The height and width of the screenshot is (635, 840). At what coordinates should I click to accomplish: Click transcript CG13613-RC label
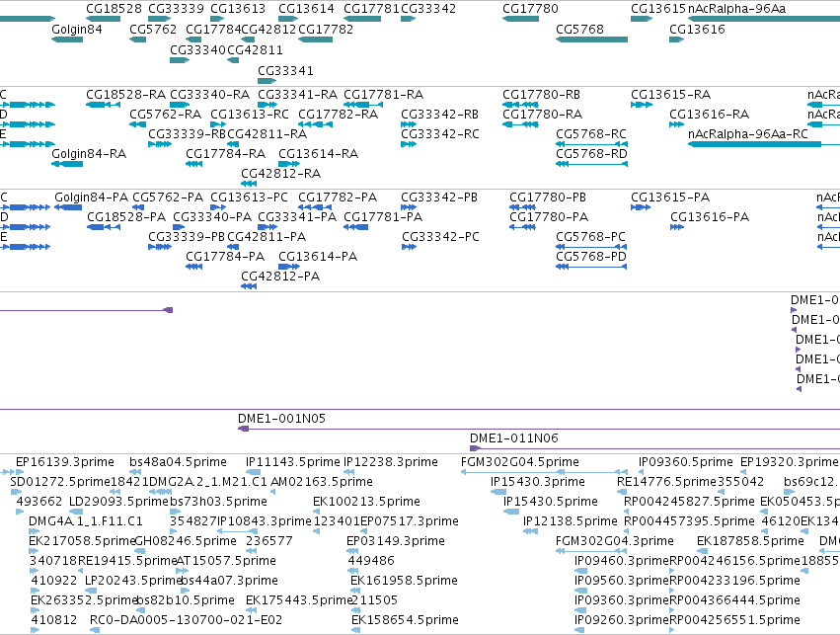coord(249,115)
